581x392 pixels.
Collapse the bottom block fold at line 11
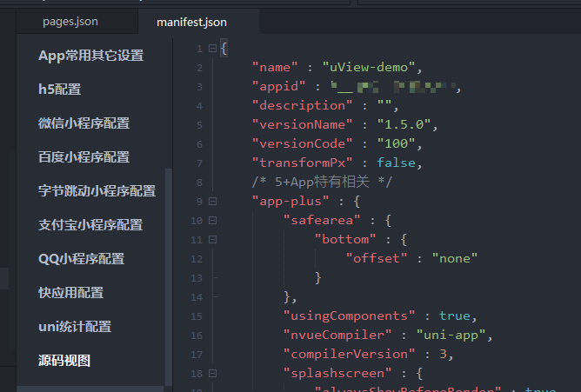(212, 240)
